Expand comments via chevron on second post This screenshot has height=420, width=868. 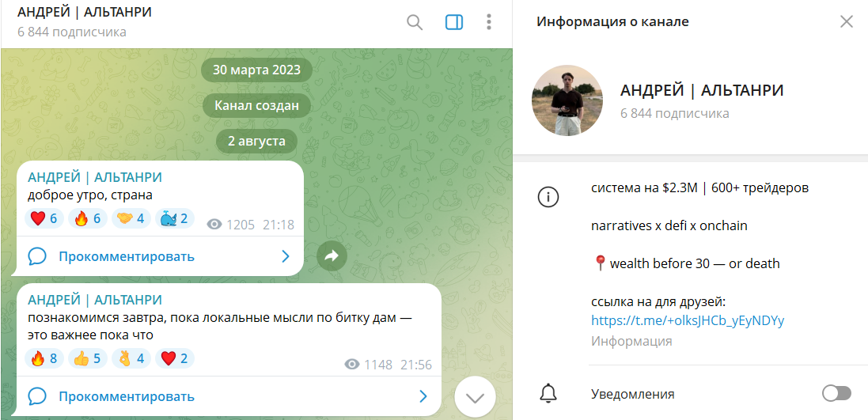pyautogui.click(x=423, y=396)
